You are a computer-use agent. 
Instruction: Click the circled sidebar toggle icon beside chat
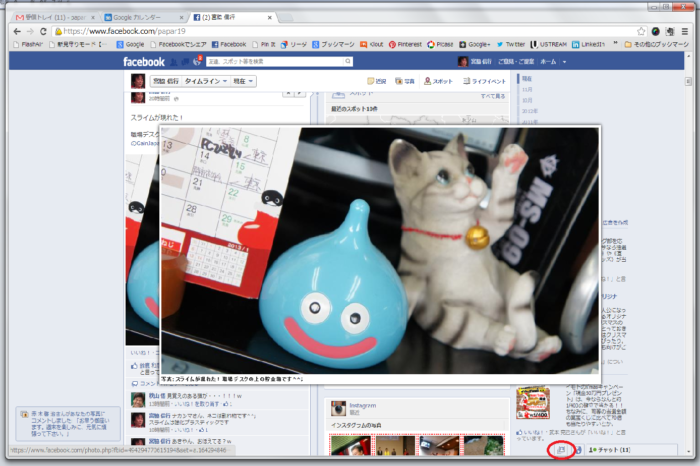[x=561, y=449]
